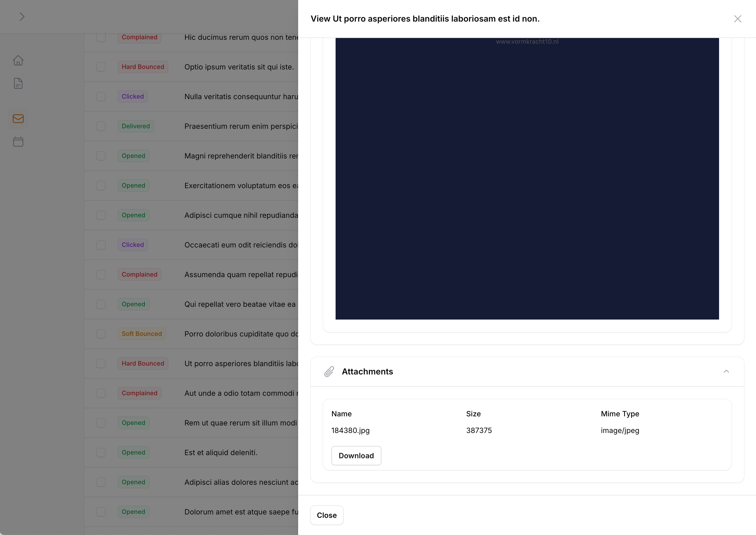Expand sidebar with the top-left chevron arrow
The height and width of the screenshot is (535, 756).
pos(22,16)
